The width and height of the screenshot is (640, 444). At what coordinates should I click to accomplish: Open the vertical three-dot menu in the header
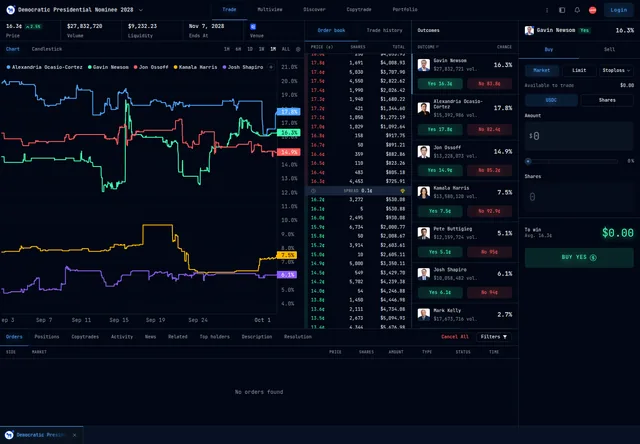pyautogui.click(x=547, y=10)
